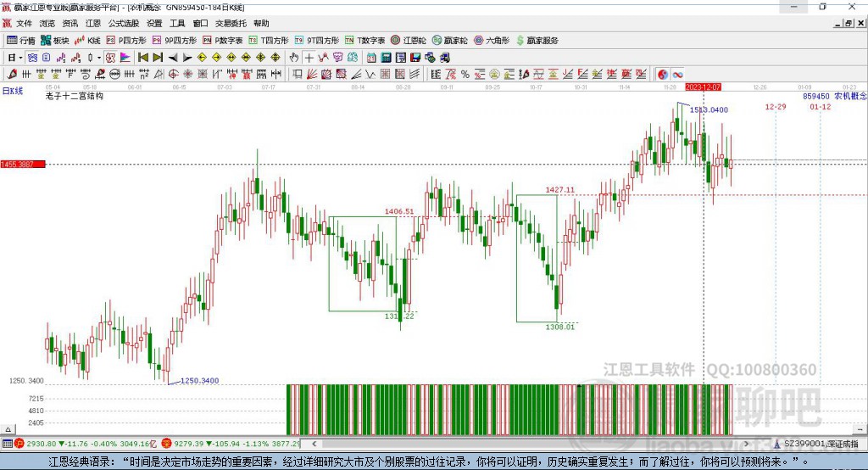
Task: Select the hand pan tool
Action: coord(294,58)
